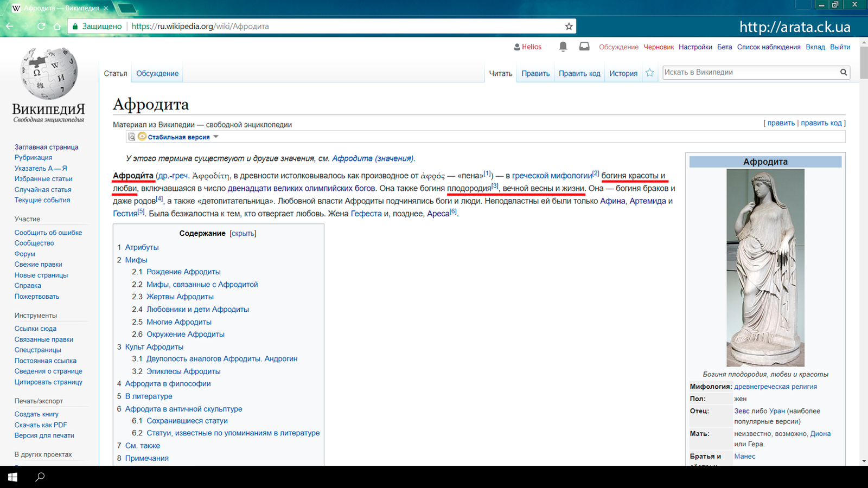The height and width of the screenshot is (488, 868).
Task: Click the Wikipedia globe logo
Action: point(49,73)
